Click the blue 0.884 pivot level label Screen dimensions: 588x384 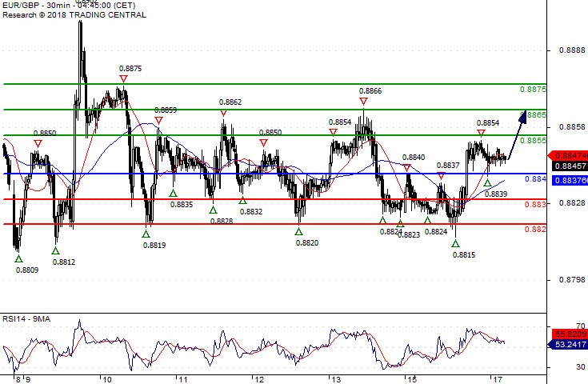(x=535, y=179)
